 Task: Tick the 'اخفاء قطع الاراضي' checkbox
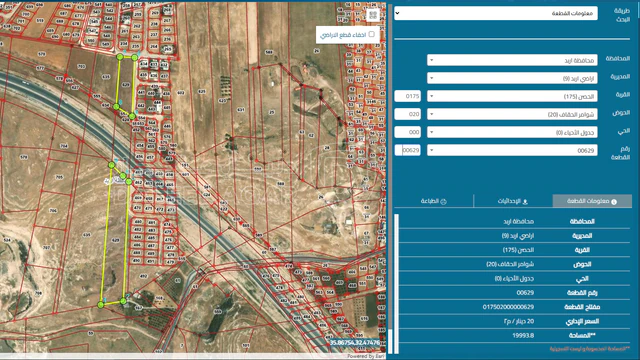coord(371,34)
